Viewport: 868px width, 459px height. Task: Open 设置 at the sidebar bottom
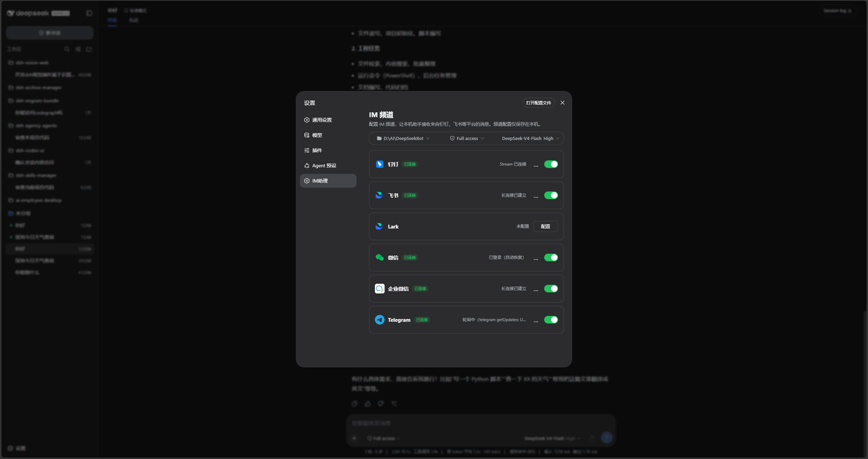(17, 448)
